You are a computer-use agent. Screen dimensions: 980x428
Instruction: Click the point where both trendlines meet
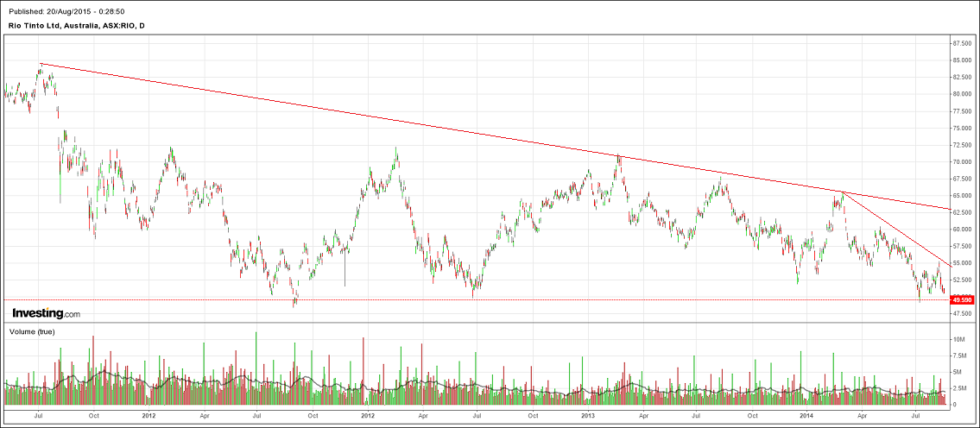[x=842, y=192]
